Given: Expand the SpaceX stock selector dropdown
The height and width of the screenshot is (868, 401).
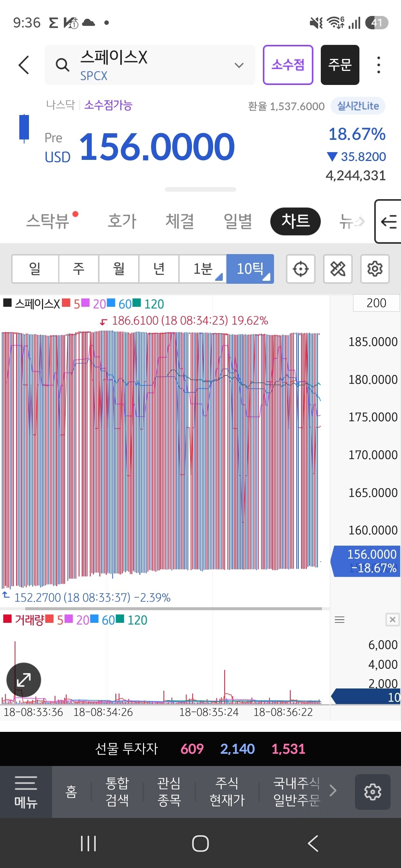Looking at the screenshot, I should 239,65.
